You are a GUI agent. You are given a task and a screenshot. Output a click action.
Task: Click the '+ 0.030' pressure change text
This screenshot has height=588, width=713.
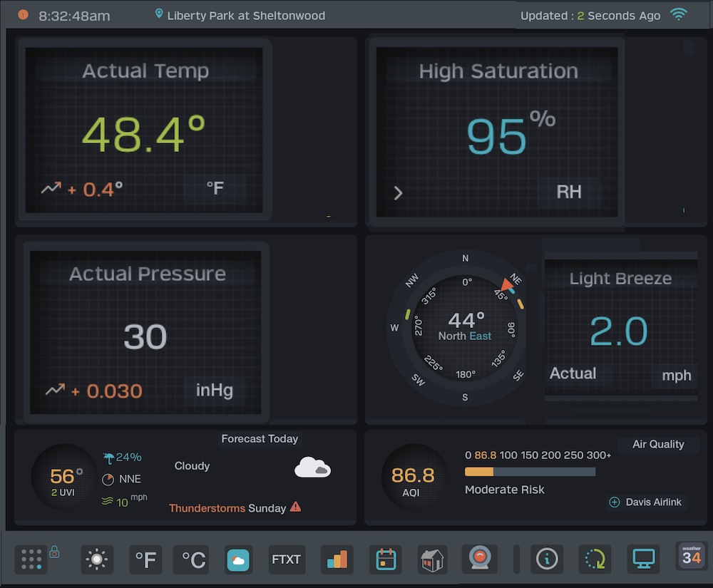tap(107, 391)
